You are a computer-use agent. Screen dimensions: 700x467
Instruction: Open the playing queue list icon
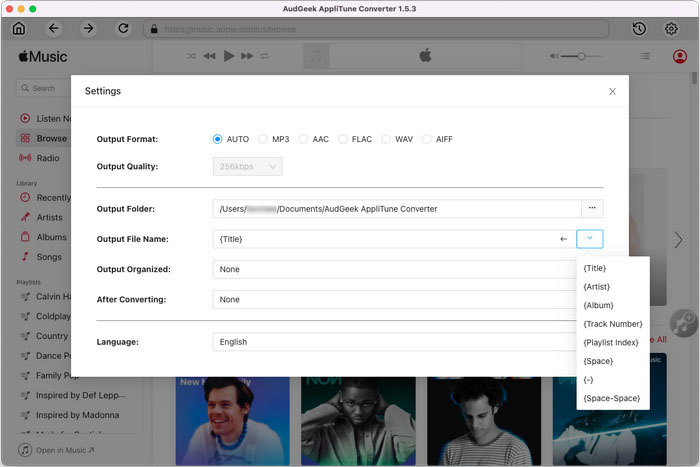[x=645, y=56]
